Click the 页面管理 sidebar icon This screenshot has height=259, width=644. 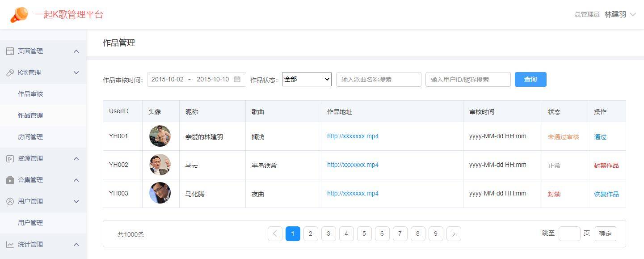pyautogui.click(x=10, y=51)
